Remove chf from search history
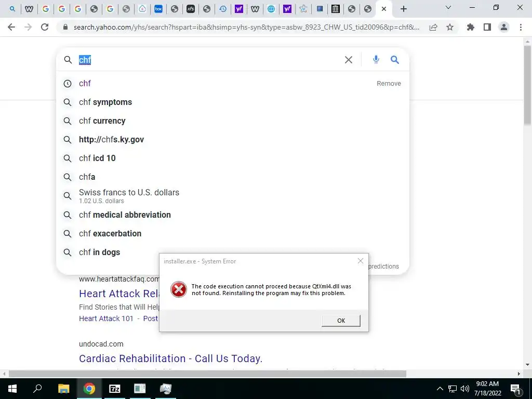The image size is (532, 399). point(389,84)
